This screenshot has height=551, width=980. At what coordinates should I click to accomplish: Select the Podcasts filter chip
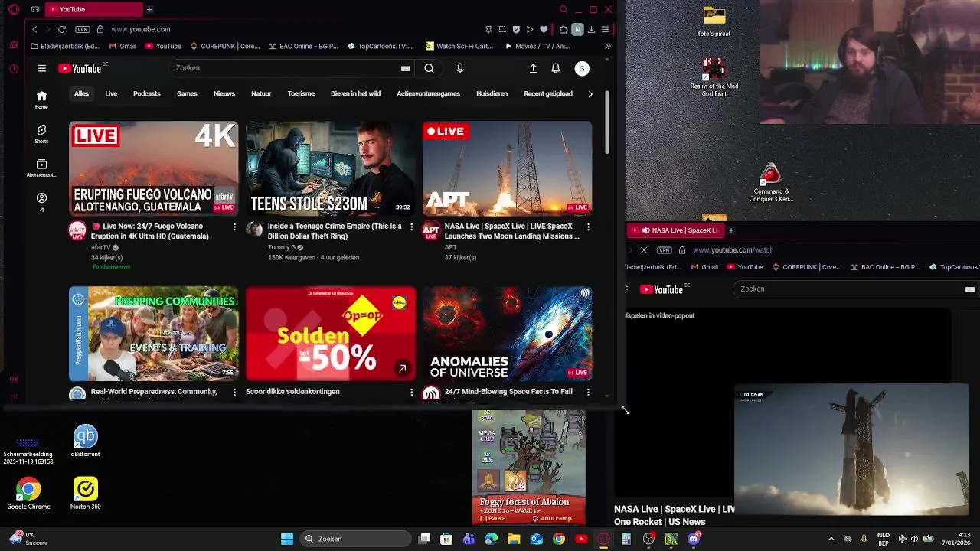147,93
